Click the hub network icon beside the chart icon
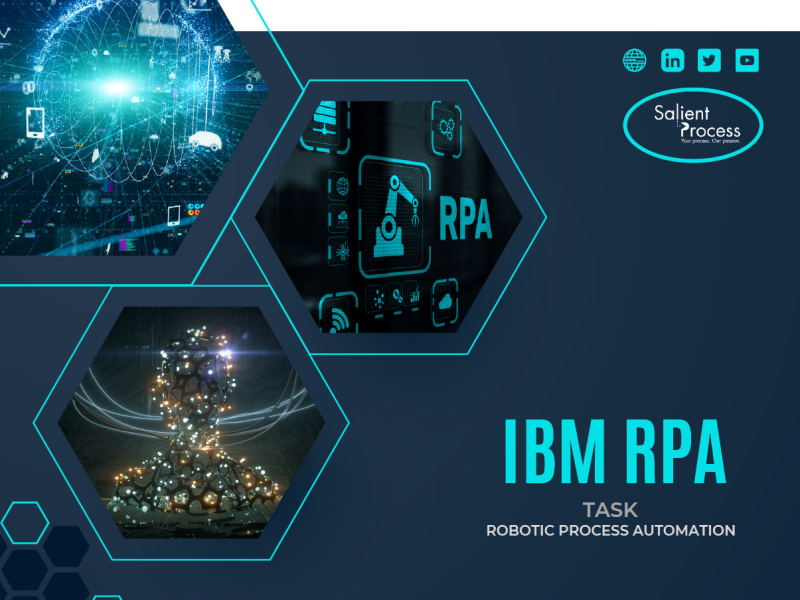Screen dimensions: 800x600 376,296
